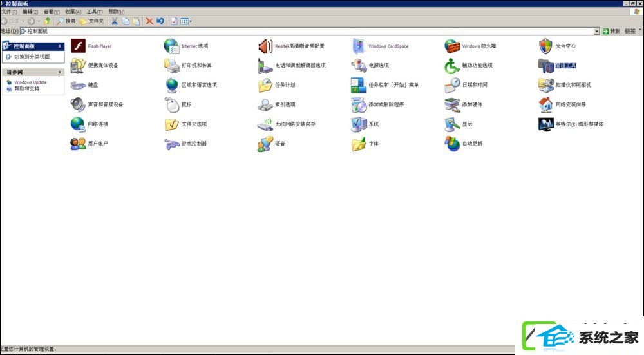The image size is (644, 355).
Task: Open 区域和语言选项 icon
Action: (x=171, y=85)
